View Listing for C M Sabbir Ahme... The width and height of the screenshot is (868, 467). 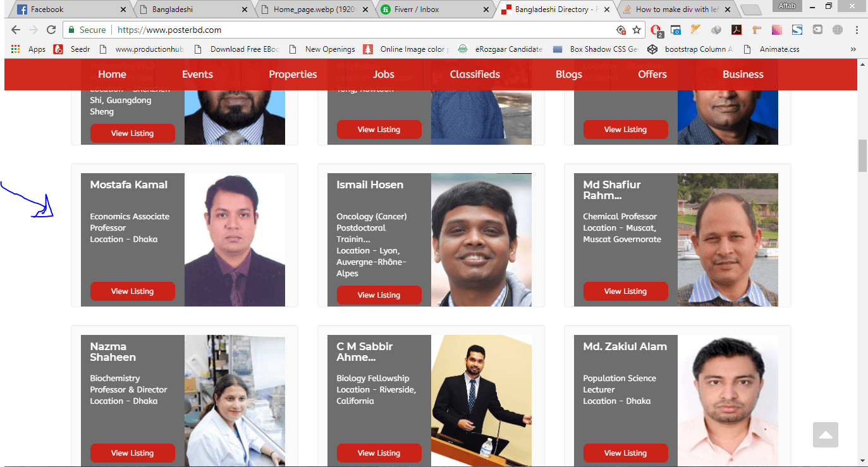click(379, 453)
